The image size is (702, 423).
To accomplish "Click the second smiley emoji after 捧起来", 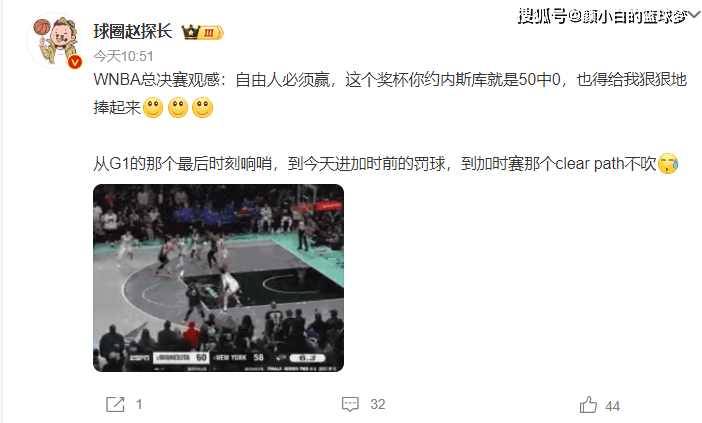I will 178,107.
